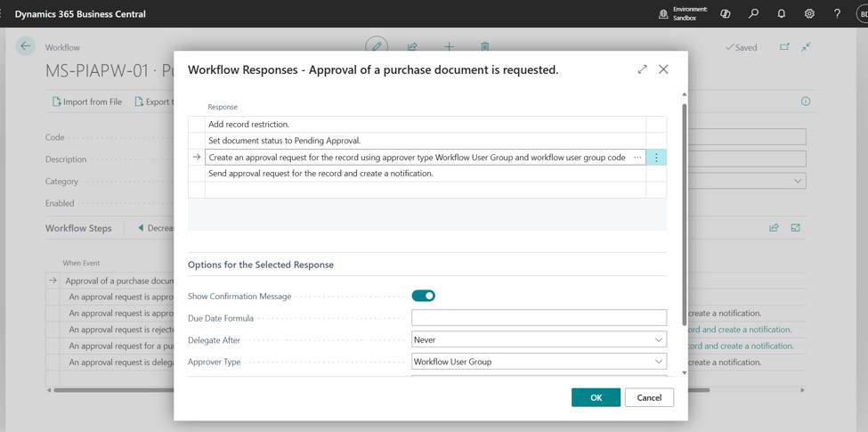The width and height of the screenshot is (868, 432).
Task: Open the Category dropdown on Workflow page
Action: point(798,181)
